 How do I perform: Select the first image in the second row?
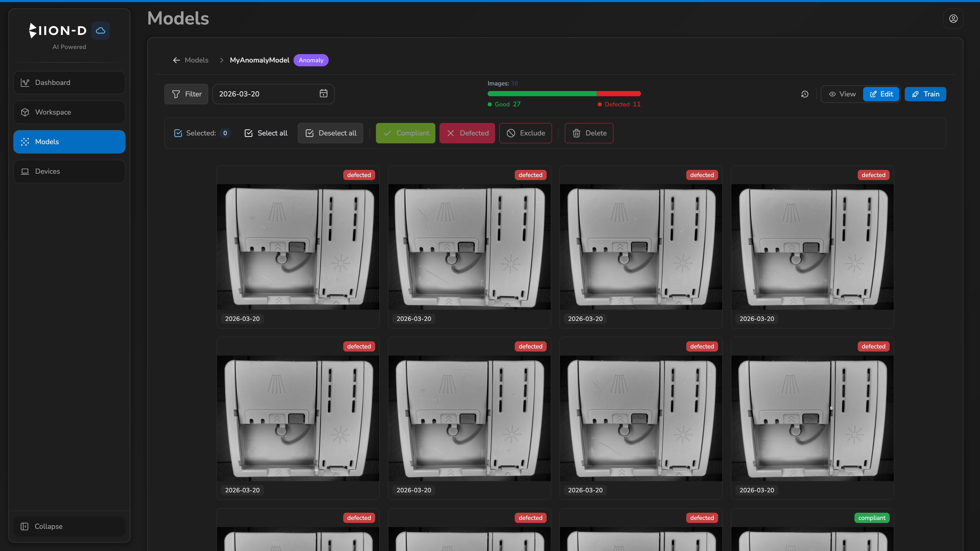tap(298, 418)
